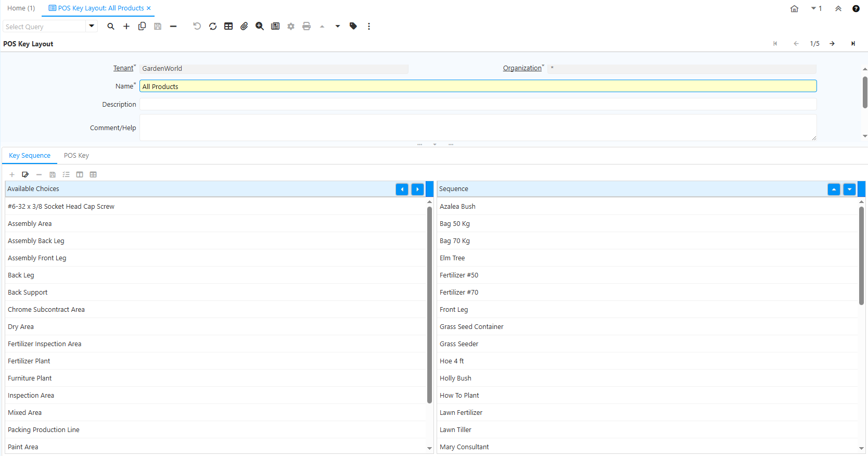Click the Zoom Across icon

pyautogui.click(x=260, y=27)
